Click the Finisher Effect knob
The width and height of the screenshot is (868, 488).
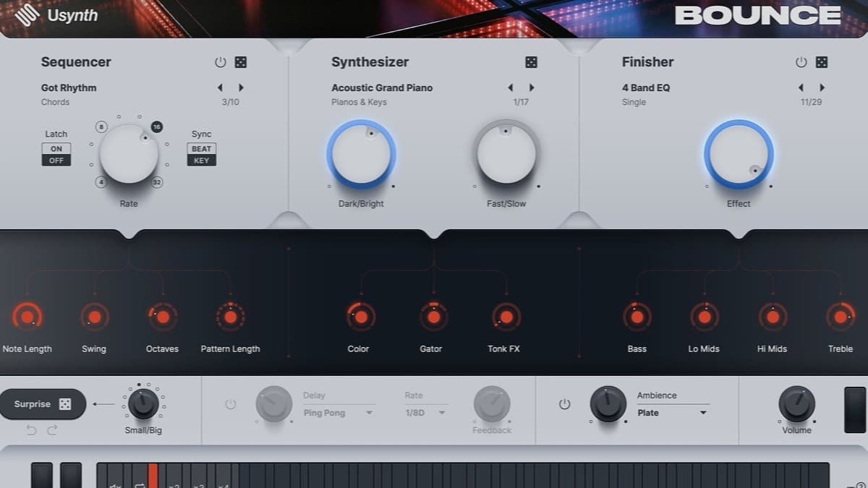pos(739,154)
